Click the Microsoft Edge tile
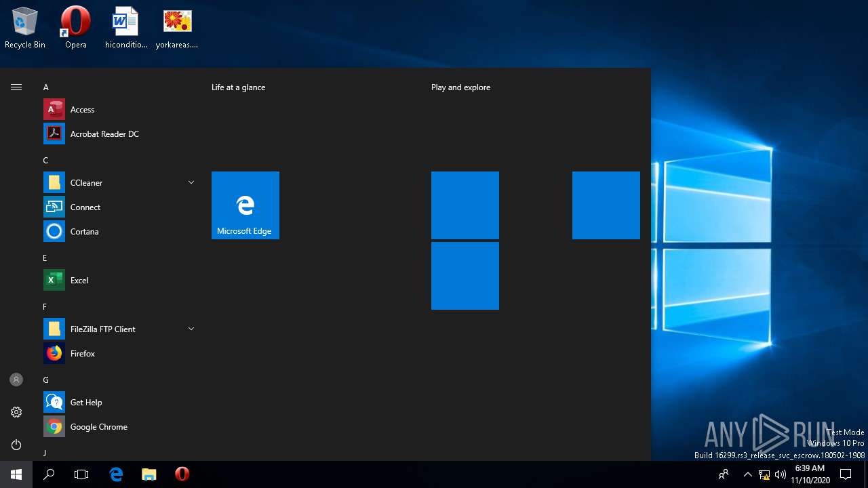 tap(245, 205)
